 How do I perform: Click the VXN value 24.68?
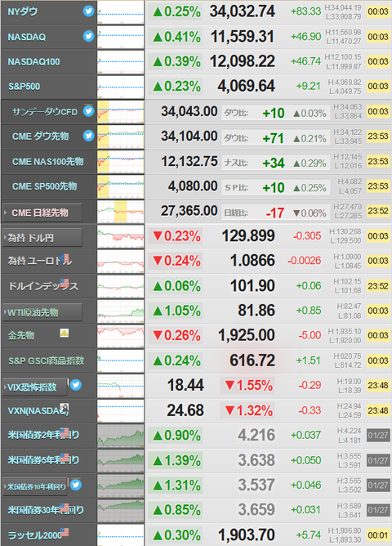[x=185, y=410]
